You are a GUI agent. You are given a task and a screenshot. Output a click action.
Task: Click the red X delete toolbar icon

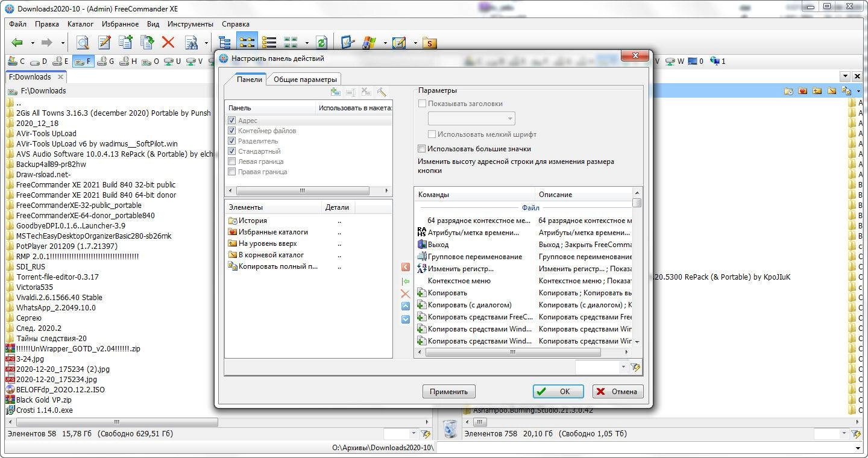click(x=168, y=43)
